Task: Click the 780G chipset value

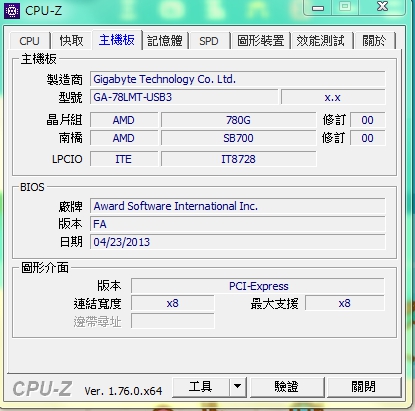Action: pos(238,120)
